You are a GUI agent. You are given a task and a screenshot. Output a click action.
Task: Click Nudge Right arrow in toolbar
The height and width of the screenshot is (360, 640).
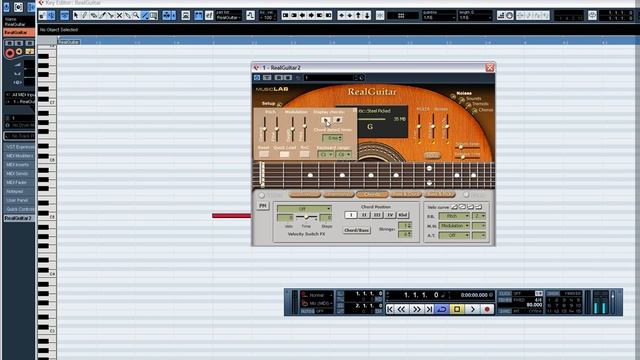click(311, 16)
